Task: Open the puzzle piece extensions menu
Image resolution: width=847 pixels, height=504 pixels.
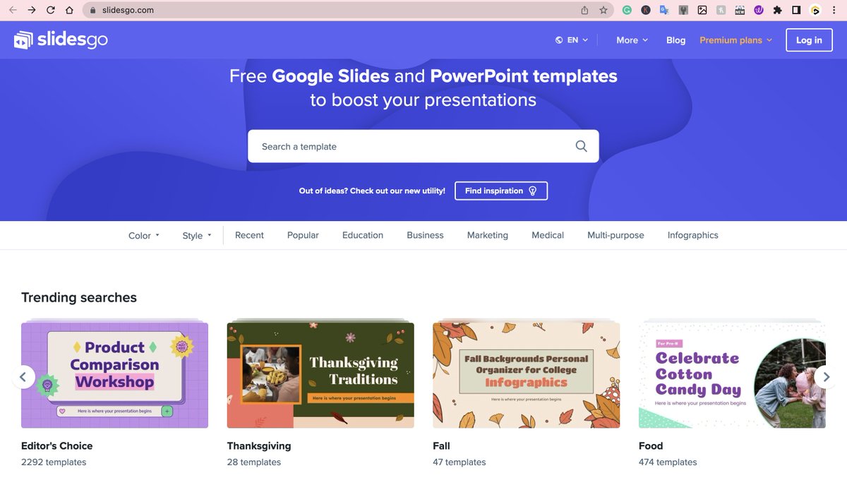Action: click(x=777, y=10)
